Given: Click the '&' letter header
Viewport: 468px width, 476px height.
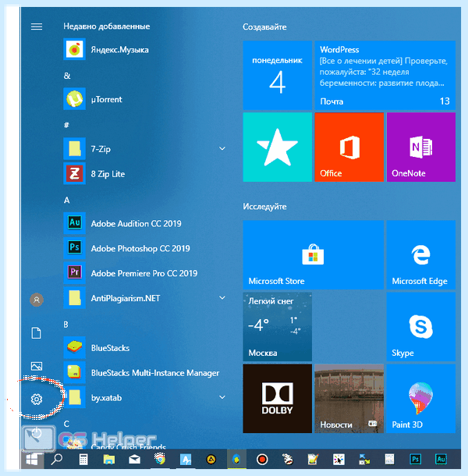Looking at the screenshot, I should tap(67, 76).
